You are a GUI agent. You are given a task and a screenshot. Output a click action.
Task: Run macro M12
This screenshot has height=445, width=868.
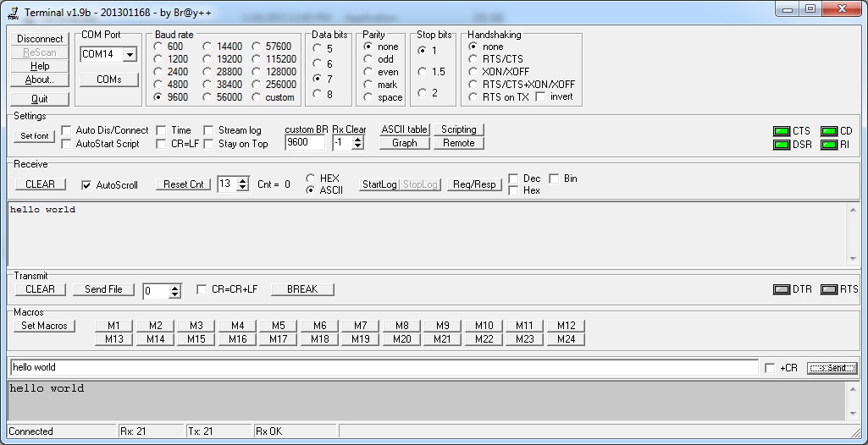(567, 326)
